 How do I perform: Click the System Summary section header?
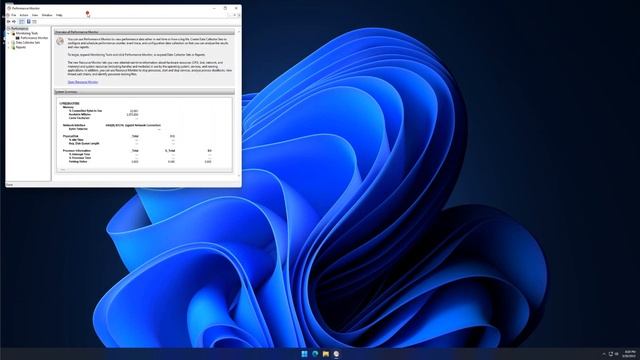(144, 92)
